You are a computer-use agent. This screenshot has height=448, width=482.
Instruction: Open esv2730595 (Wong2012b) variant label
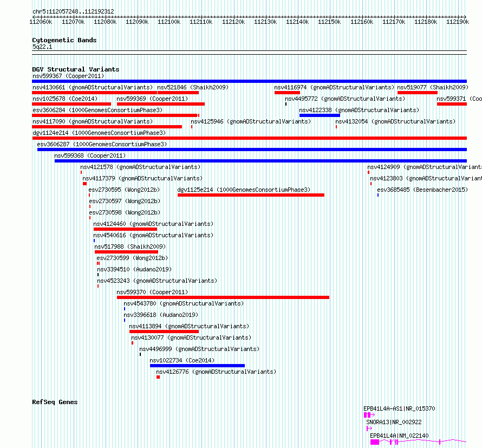[124, 190]
